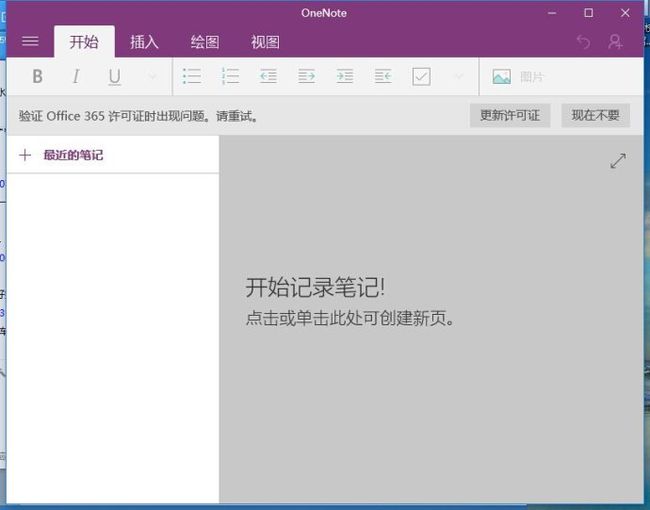Click the undo arrow icon

584,42
